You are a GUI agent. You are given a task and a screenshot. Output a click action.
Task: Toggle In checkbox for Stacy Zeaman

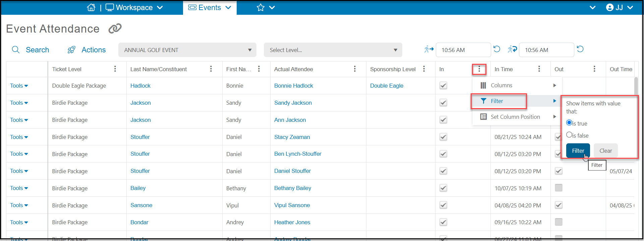coord(443,137)
